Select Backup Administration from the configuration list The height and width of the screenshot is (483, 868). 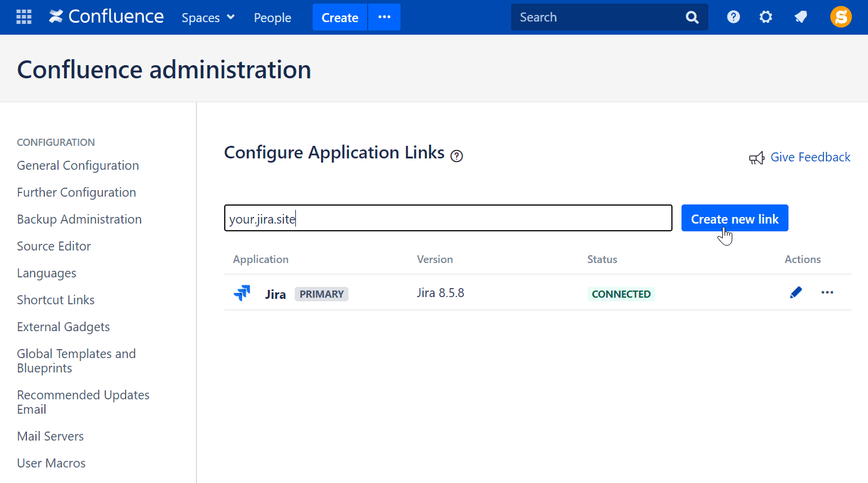[x=79, y=219]
